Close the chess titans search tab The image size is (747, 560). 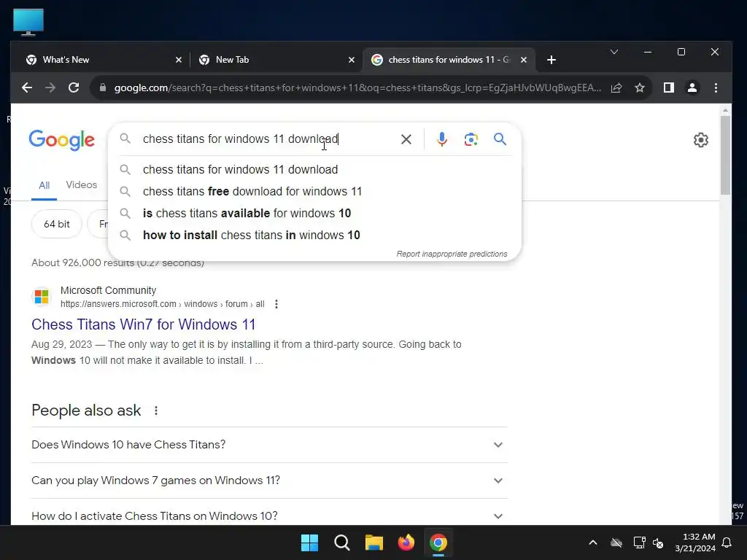click(524, 60)
